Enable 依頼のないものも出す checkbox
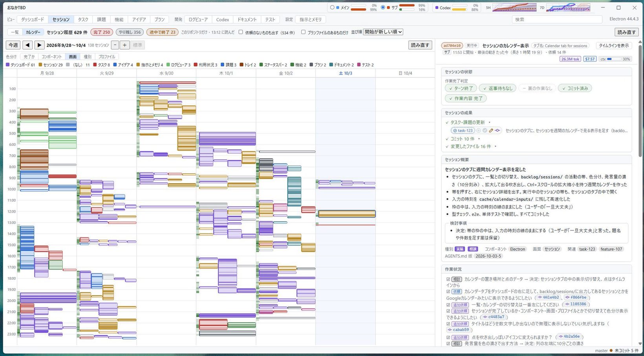Screen dimensions: 644x356 [x=241, y=32]
